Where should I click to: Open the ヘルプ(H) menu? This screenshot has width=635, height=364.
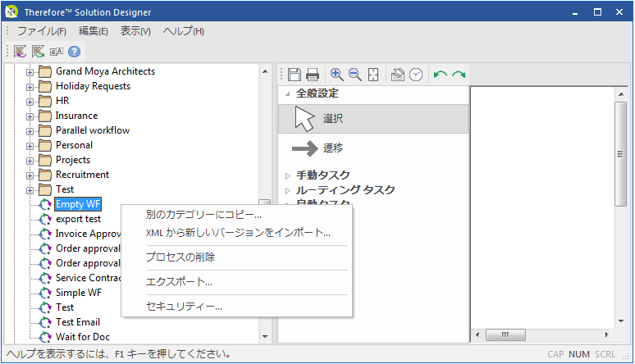(x=184, y=31)
